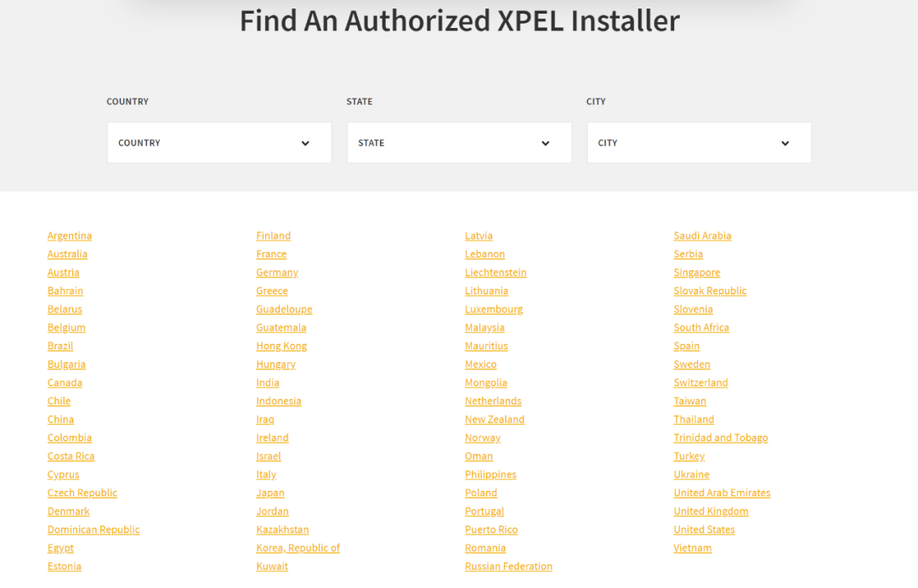Select the Italy link
The height and width of the screenshot is (588, 918).
(266, 474)
